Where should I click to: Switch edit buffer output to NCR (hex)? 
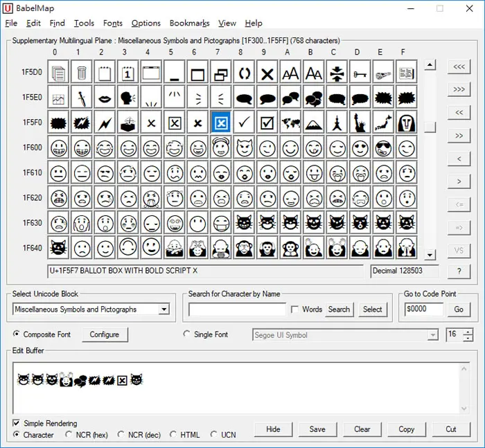click(x=69, y=435)
